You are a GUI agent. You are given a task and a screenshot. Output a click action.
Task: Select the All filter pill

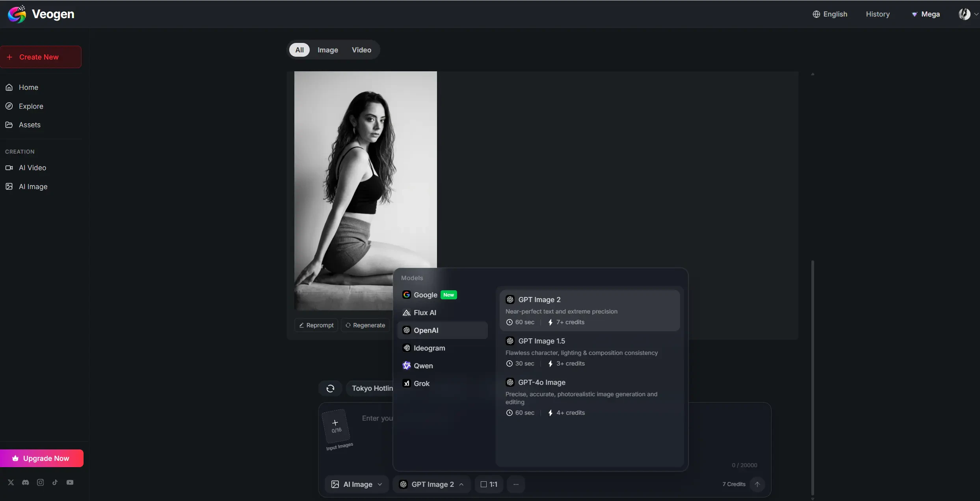coord(299,50)
